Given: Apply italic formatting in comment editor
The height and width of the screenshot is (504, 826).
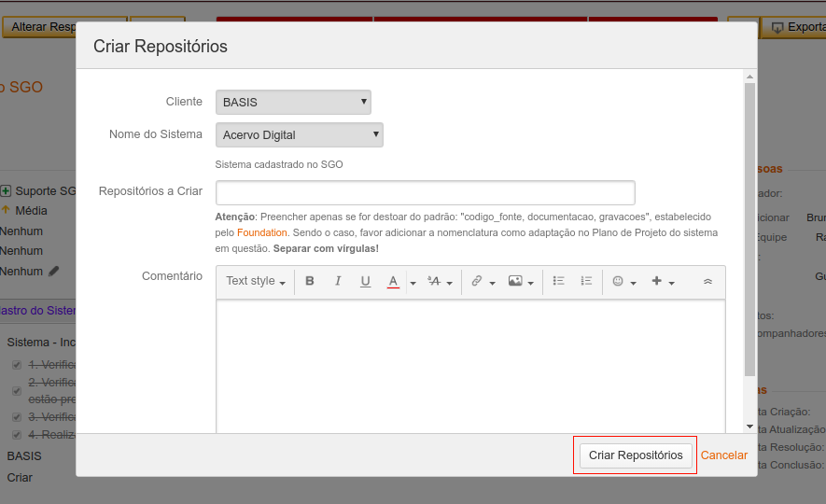Looking at the screenshot, I should click(338, 281).
